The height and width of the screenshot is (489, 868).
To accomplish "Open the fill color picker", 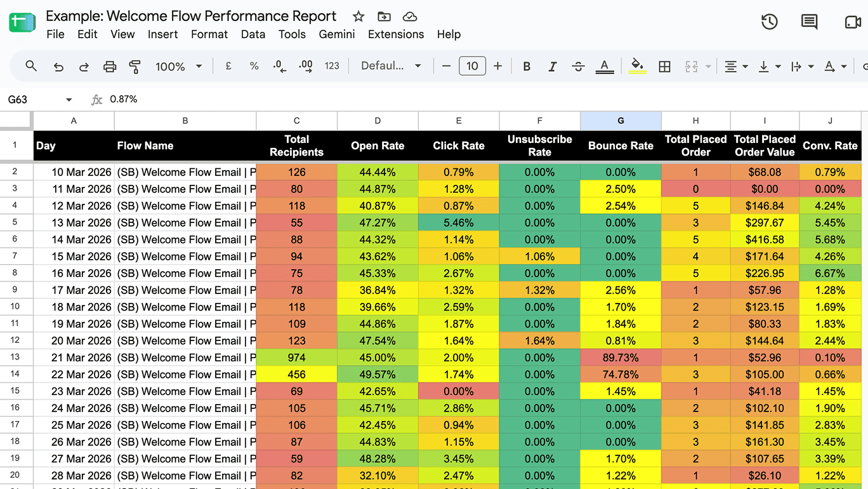I will pyautogui.click(x=638, y=66).
